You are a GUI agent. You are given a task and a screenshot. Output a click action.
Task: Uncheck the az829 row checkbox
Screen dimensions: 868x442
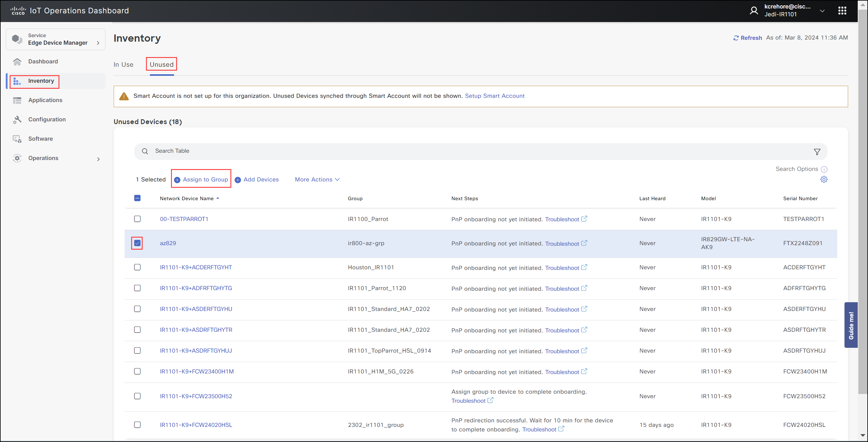pos(137,243)
